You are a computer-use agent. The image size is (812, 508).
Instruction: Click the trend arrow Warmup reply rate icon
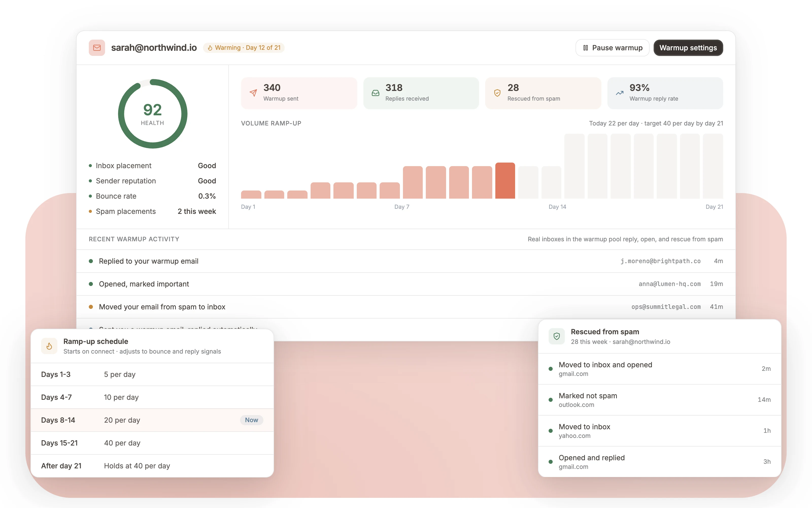619,93
